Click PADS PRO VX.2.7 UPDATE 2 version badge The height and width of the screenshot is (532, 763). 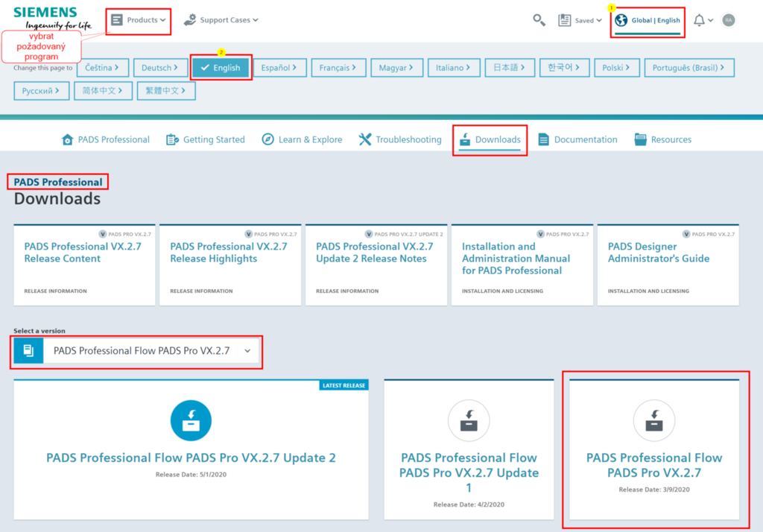pyautogui.click(x=404, y=234)
